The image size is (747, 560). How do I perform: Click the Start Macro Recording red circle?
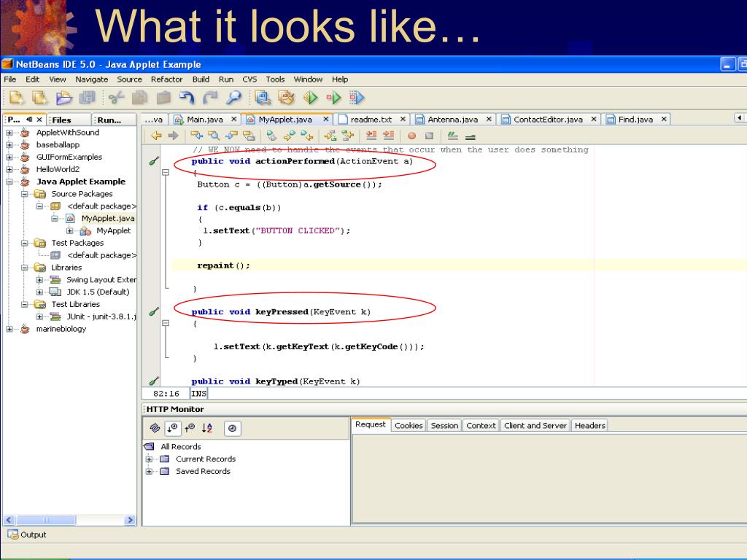click(411, 136)
